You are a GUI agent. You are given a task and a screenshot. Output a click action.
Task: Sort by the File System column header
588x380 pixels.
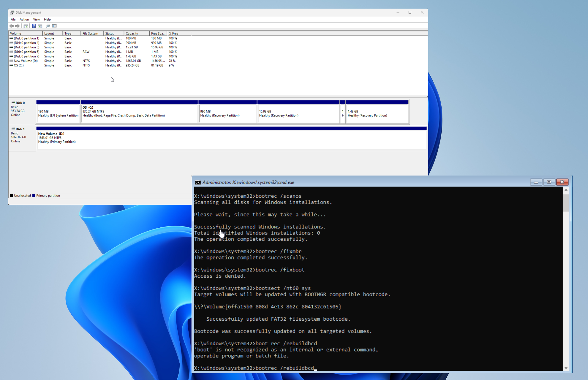pos(90,34)
